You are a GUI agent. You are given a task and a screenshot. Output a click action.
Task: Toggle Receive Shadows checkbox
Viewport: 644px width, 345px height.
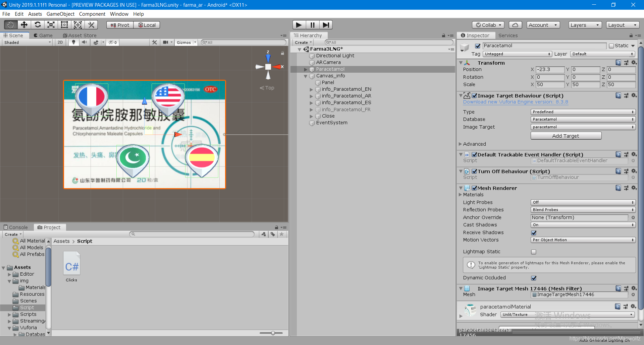point(534,233)
